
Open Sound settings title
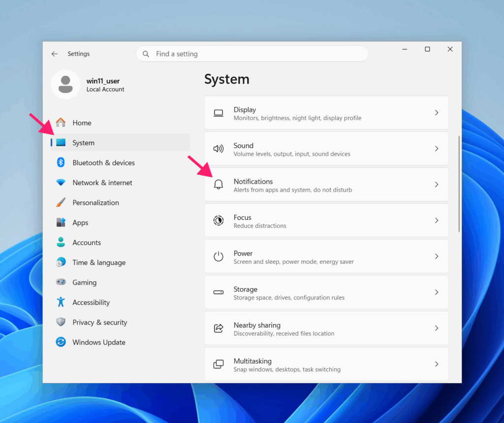[243, 146]
